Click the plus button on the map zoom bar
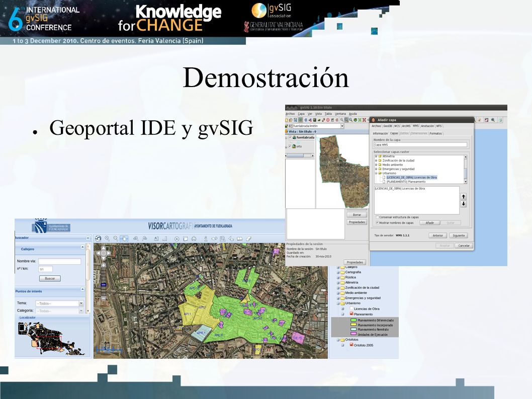This screenshot has width=532, height=399. click(x=104, y=265)
